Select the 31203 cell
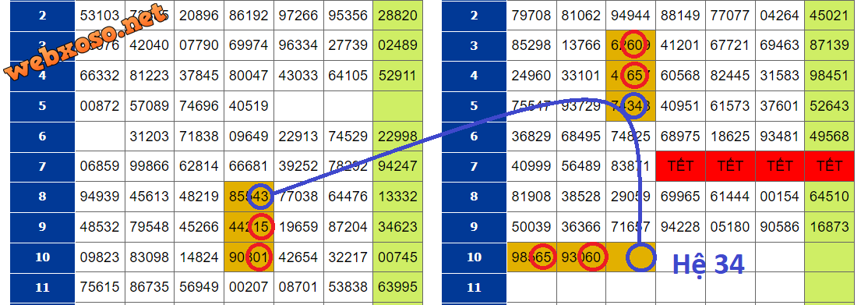 150,136
